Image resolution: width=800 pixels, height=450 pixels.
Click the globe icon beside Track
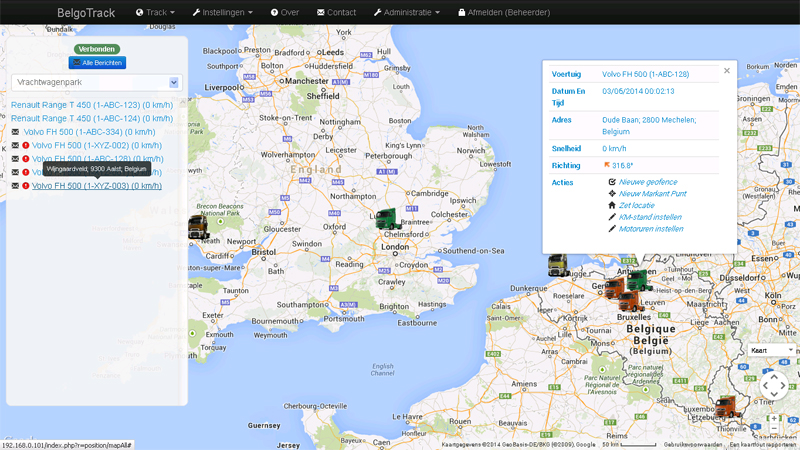click(139, 12)
